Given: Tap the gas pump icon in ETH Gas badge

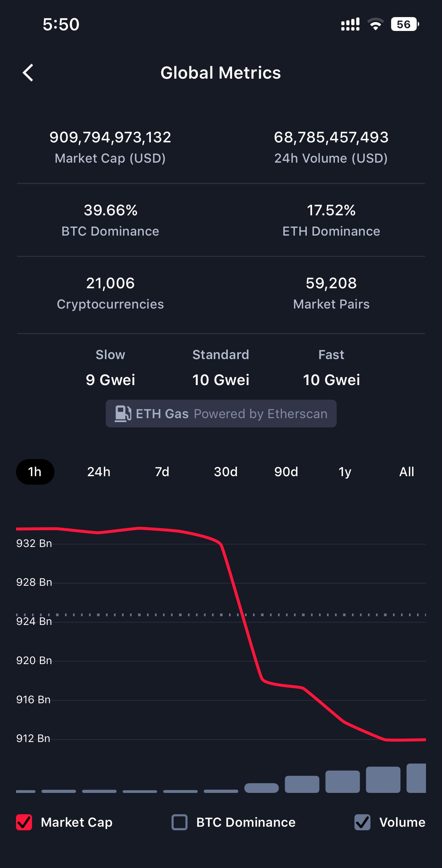Looking at the screenshot, I should pos(123,414).
